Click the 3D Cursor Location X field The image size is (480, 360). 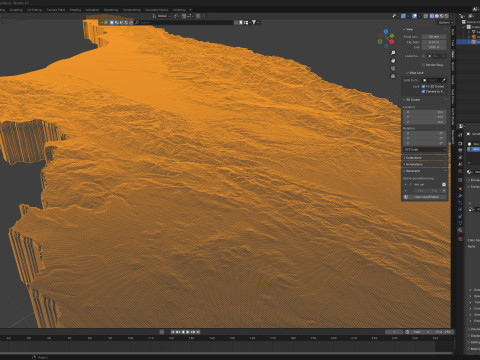(x=424, y=112)
